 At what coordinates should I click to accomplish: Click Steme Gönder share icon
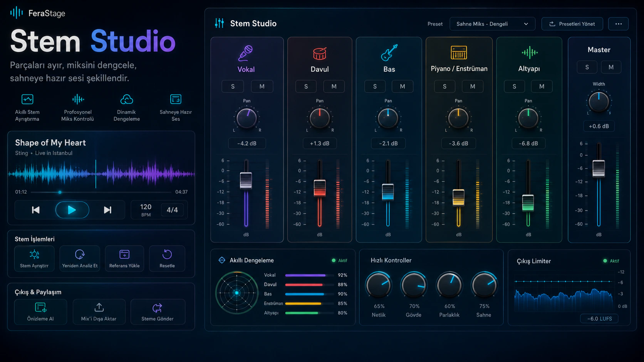click(x=157, y=307)
